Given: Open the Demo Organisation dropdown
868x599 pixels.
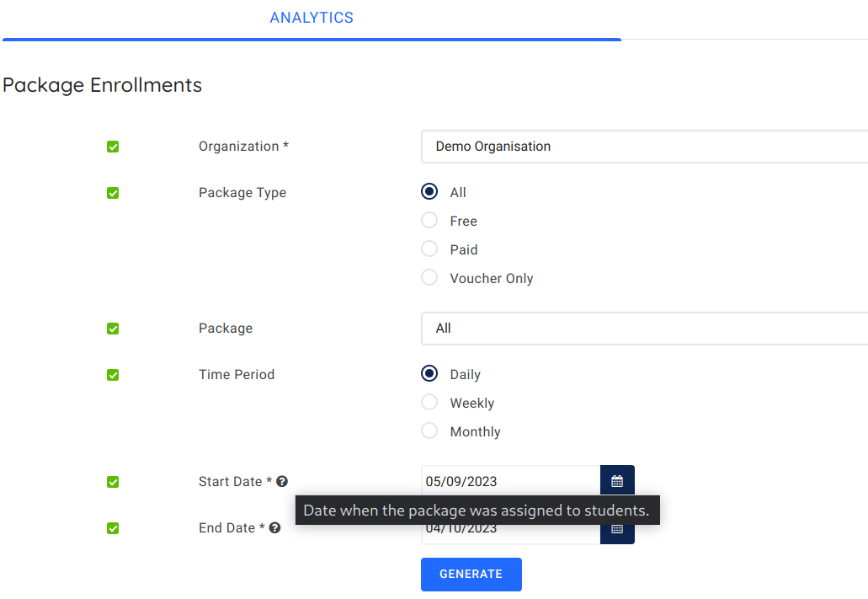Looking at the screenshot, I should (x=640, y=146).
